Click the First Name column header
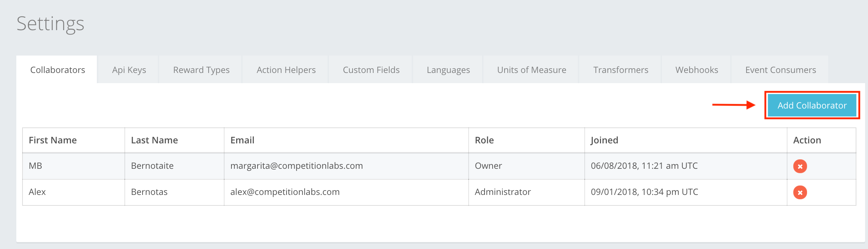868x249 pixels. (53, 140)
